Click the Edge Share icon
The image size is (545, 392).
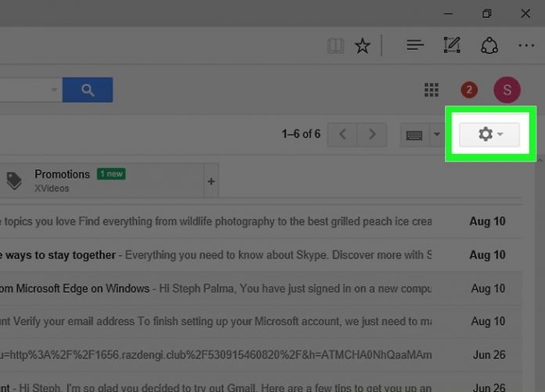[x=489, y=46]
